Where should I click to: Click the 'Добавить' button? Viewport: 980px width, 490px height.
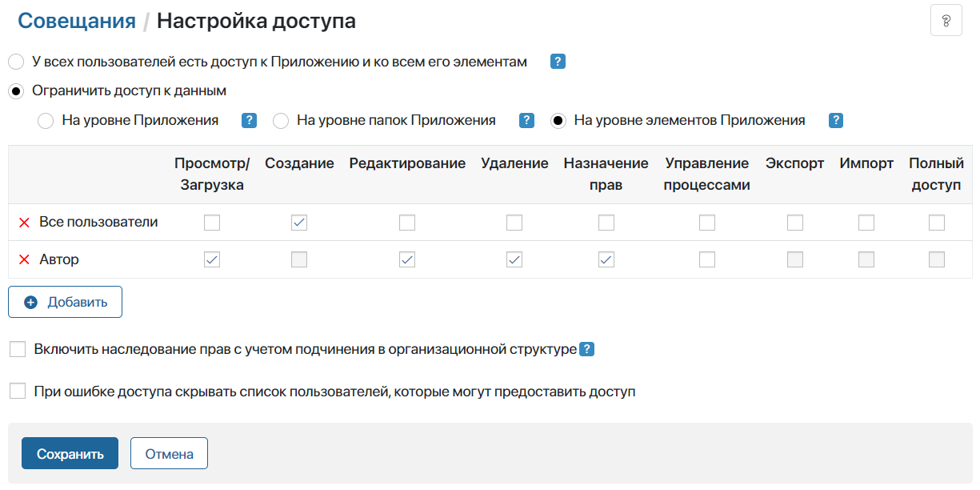[x=65, y=302]
